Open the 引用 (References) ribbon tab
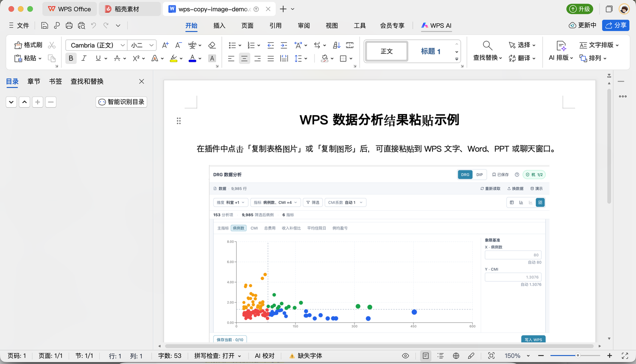 click(276, 25)
